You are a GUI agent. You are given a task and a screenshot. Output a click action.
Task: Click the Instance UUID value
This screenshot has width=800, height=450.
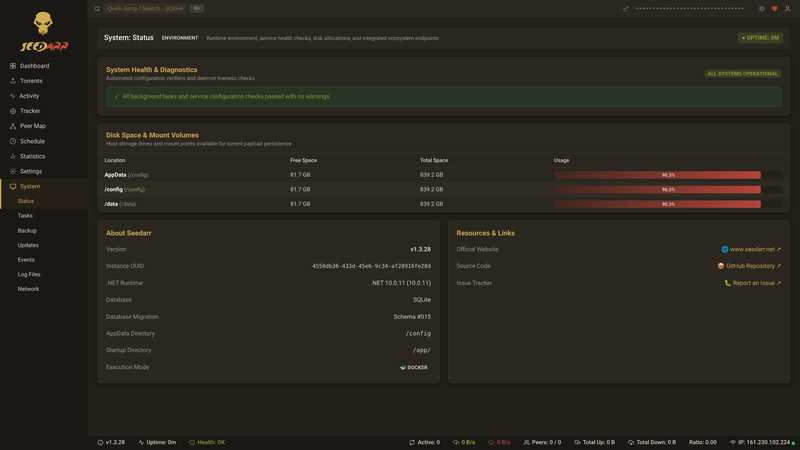(x=371, y=266)
